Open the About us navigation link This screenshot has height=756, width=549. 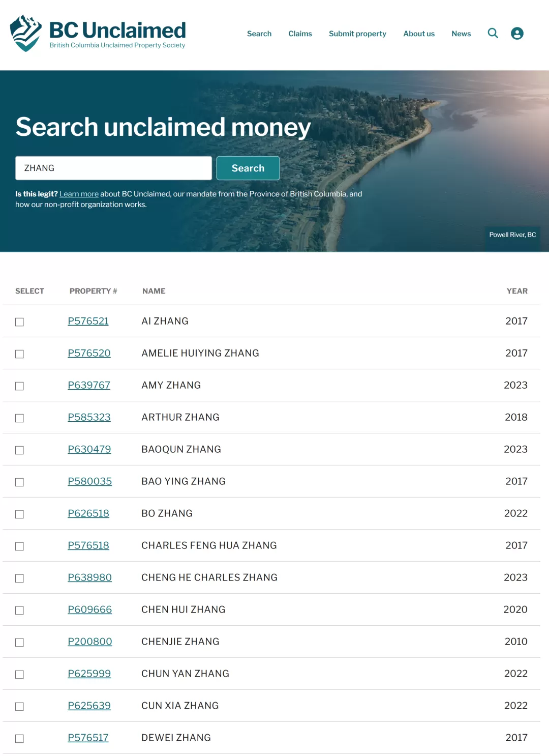(419, 34)
